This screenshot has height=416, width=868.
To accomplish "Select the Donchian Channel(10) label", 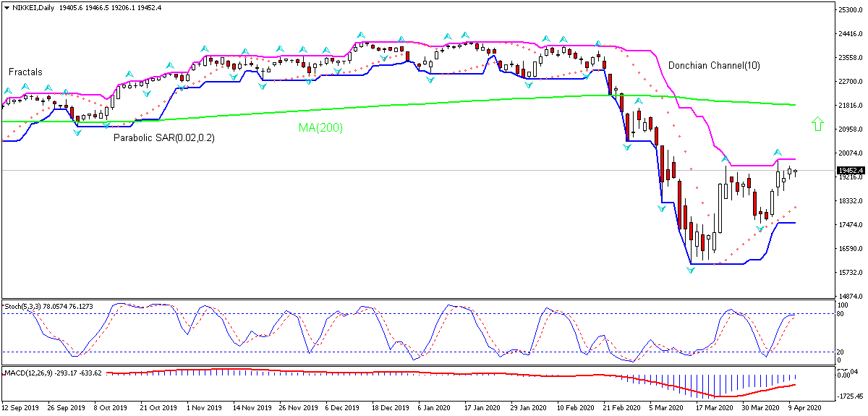I will (x=713, y=66).
